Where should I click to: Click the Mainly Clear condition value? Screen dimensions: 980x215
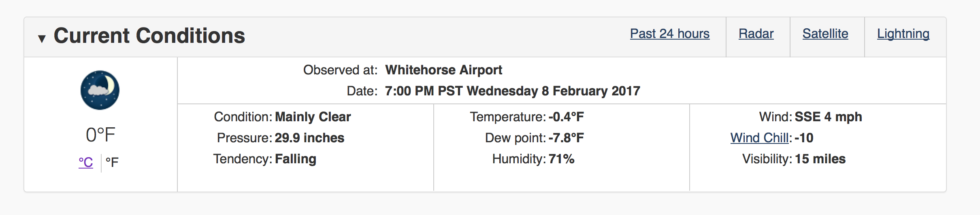click(x=313, y=117)
